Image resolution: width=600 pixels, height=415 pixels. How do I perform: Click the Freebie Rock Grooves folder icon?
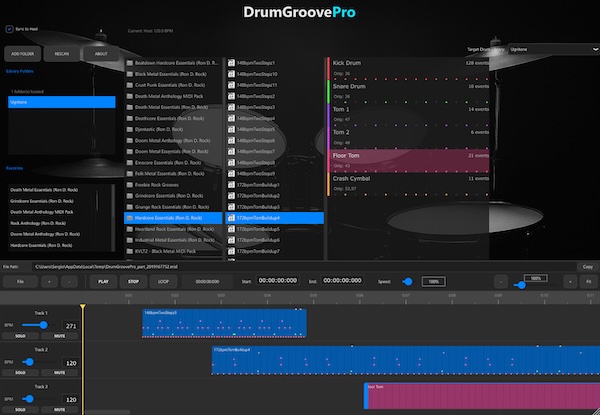[x=130, y=185]
